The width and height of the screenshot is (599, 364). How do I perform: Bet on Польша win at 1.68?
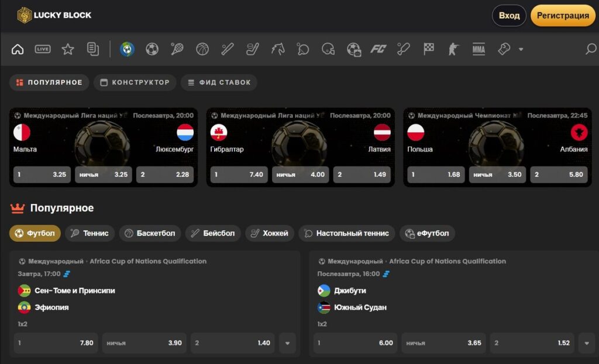click(436, 175)
